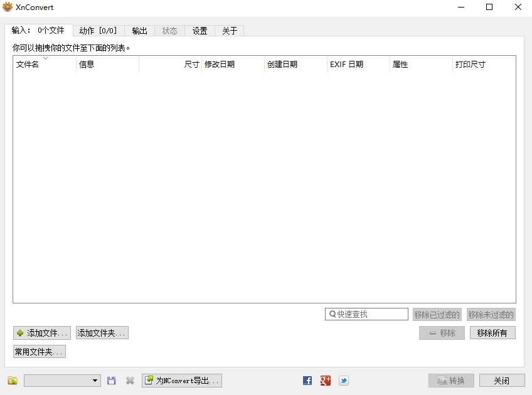Open the 常用文件夹 button
Viewport: 532px width, 395px height.
(38, 352)
